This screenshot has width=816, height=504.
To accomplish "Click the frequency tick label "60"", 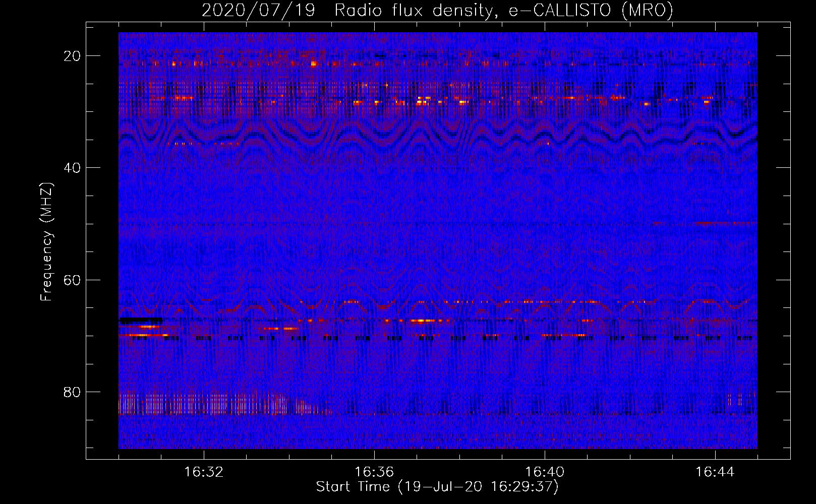I will click(72, 280).
